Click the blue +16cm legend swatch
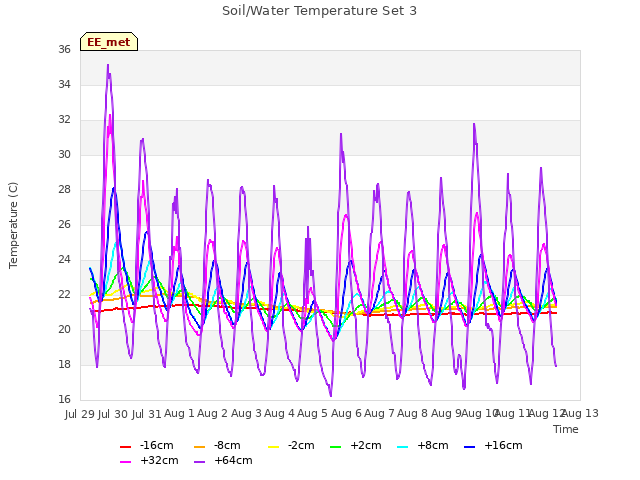Screen dimensions: 640x480 click(x=470, y=447)
